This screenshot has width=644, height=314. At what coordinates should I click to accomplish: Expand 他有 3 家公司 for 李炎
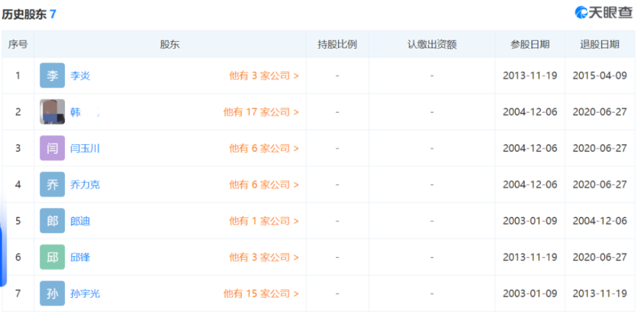coord(263,76)
